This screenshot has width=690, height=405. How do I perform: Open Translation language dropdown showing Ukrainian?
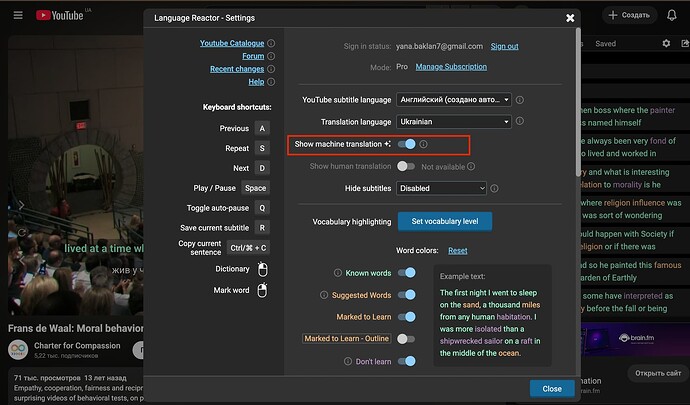(x=454, y=122)
